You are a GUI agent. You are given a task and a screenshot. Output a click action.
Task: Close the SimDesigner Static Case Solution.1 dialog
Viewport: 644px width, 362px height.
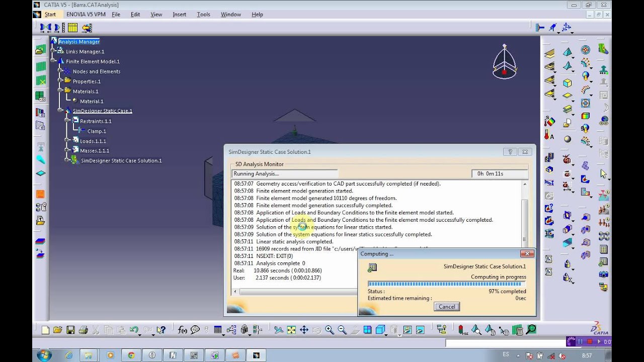[525, 152]
